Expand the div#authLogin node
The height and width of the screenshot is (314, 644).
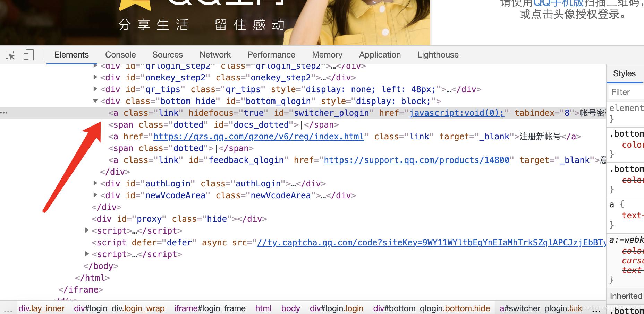click(95, 183)
